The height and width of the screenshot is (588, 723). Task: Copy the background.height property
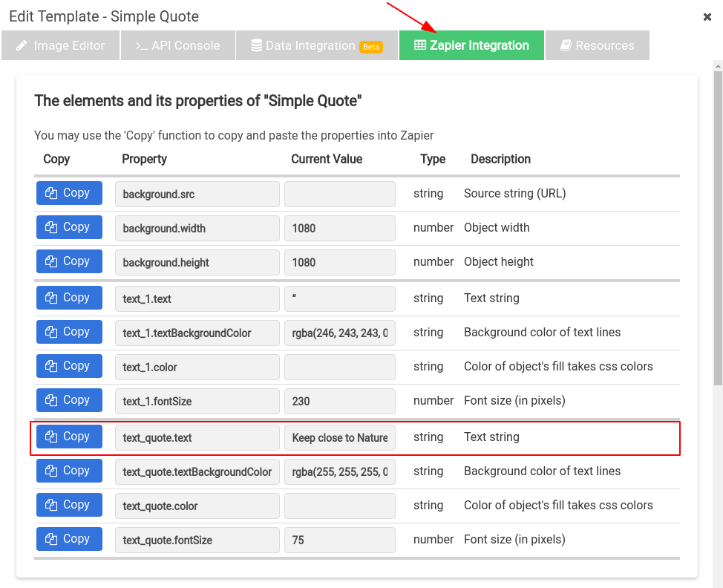click(69, 261)
